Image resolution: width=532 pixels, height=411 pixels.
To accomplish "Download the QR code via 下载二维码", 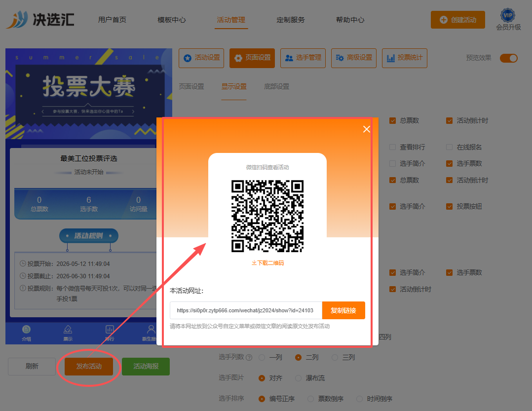I will (267, 263).
